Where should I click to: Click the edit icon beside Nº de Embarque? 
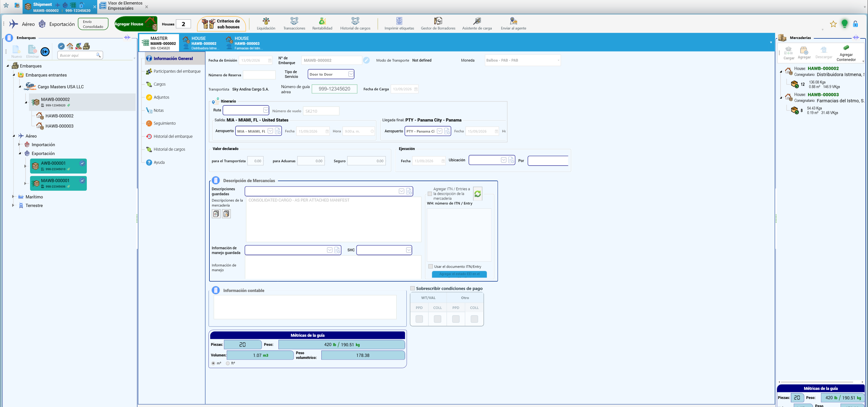366,60
